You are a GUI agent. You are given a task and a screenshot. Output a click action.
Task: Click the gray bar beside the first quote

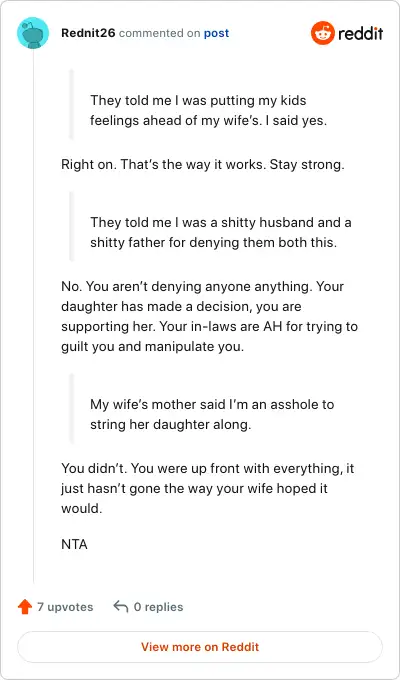[72, 105]
